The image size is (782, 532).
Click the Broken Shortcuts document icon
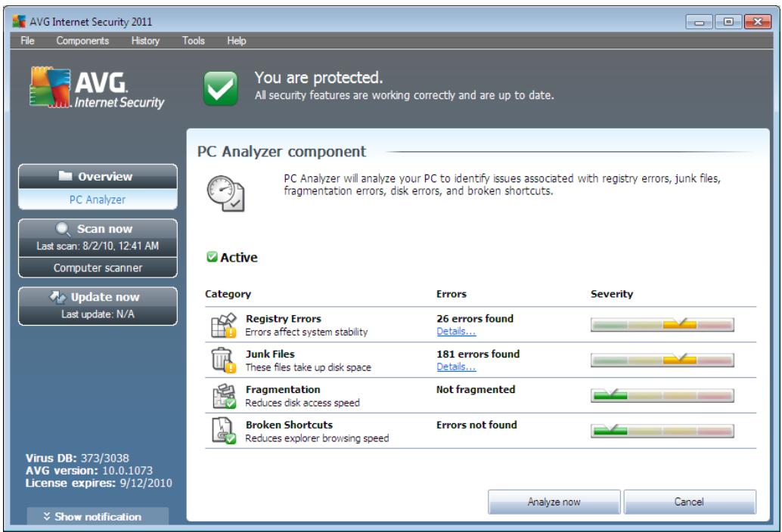pyautogui.click(x=223, y=431)
